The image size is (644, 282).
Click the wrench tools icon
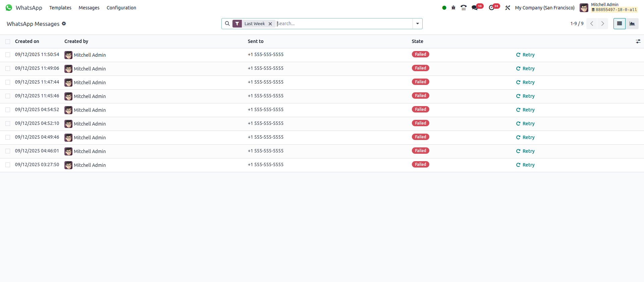(x=507, y=8)
